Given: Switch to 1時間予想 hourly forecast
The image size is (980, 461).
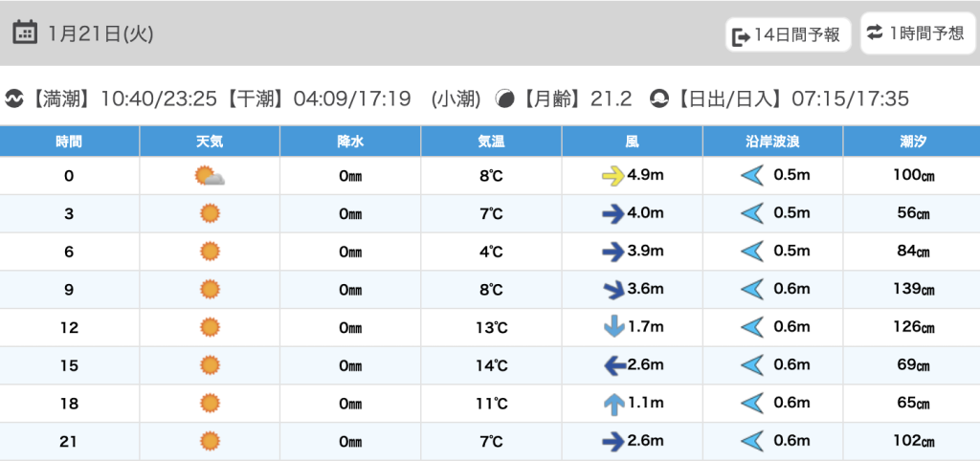Looking at the screenshot, I should click(x=916, y=33).
